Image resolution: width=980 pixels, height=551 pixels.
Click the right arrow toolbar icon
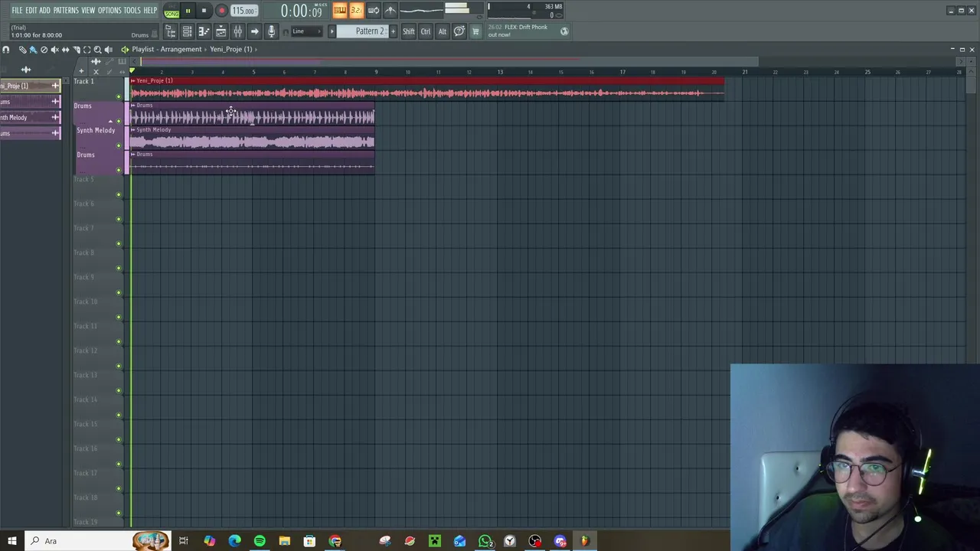point(254,31)
